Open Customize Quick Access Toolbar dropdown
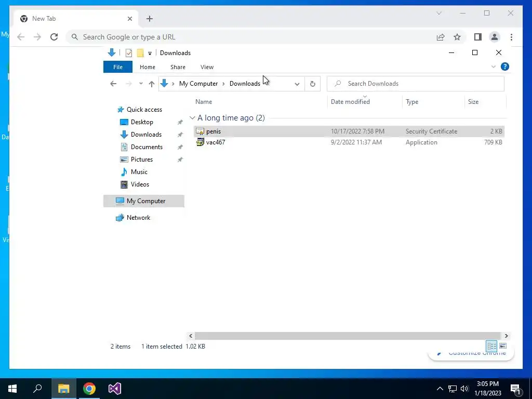The height and width of the screenshot is (399, 532). coord(150,54)
